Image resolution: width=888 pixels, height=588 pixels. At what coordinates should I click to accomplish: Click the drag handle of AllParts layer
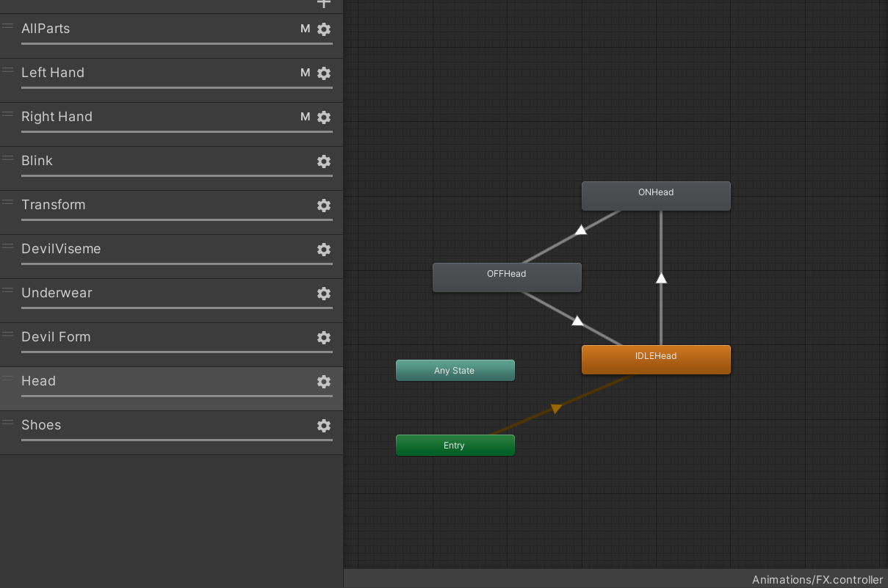[x=8, y=26]
